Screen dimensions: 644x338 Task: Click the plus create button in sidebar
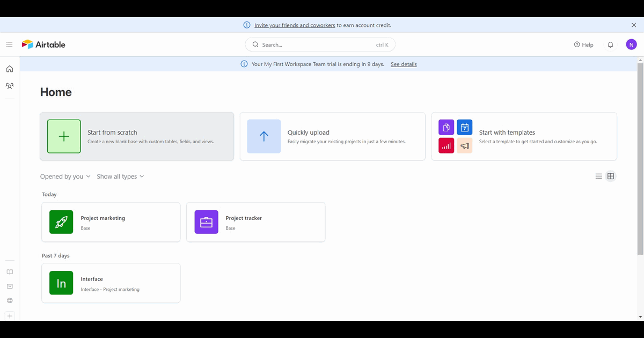click(x=10, y=316)
